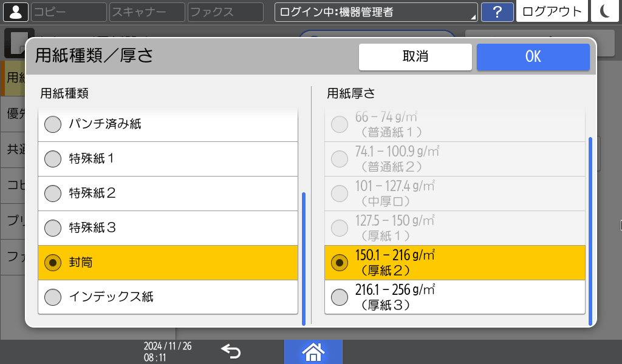Open the スキャナー tab
This screenshot has height=364, width=622.
coord(146,12)
